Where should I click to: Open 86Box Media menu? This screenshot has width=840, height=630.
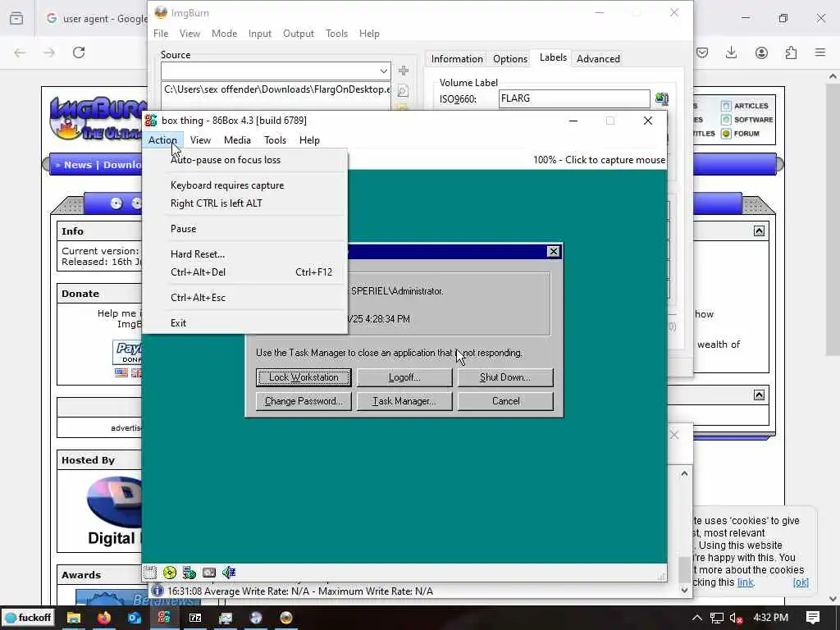point(237,139)
